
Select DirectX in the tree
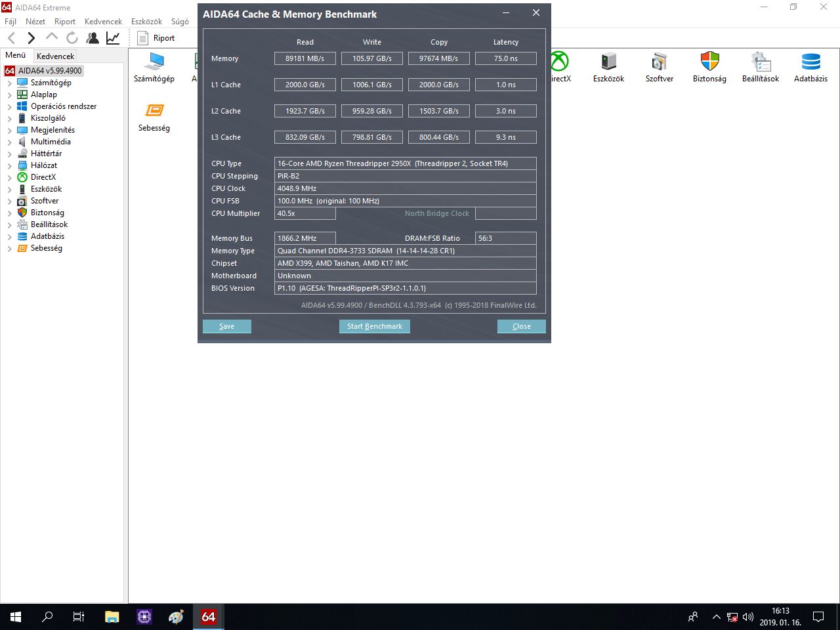(x=43, y=177)
